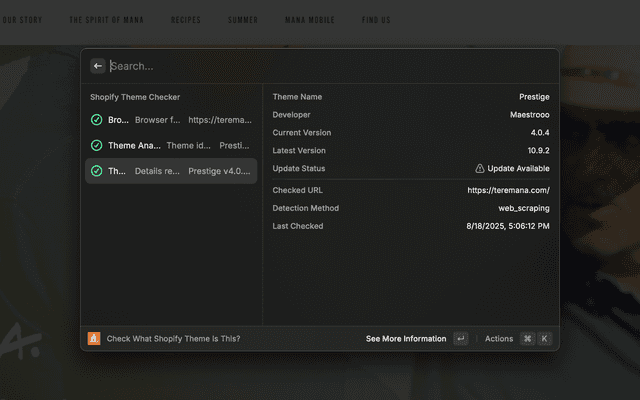This screenshot has width=640, height=400.
Task: Go to The Spirit of Mana page
Action: (x=105, y=20)
